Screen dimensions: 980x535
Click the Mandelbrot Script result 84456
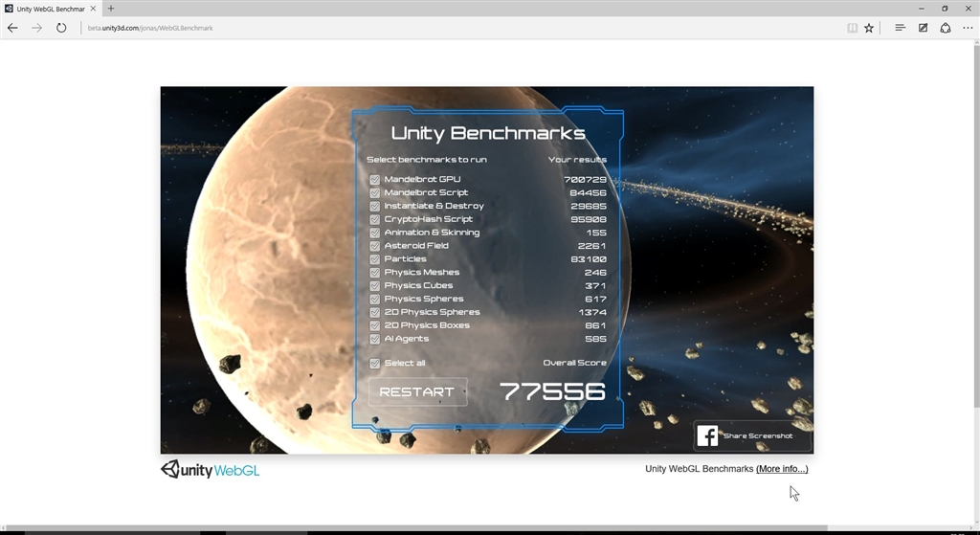589,192
